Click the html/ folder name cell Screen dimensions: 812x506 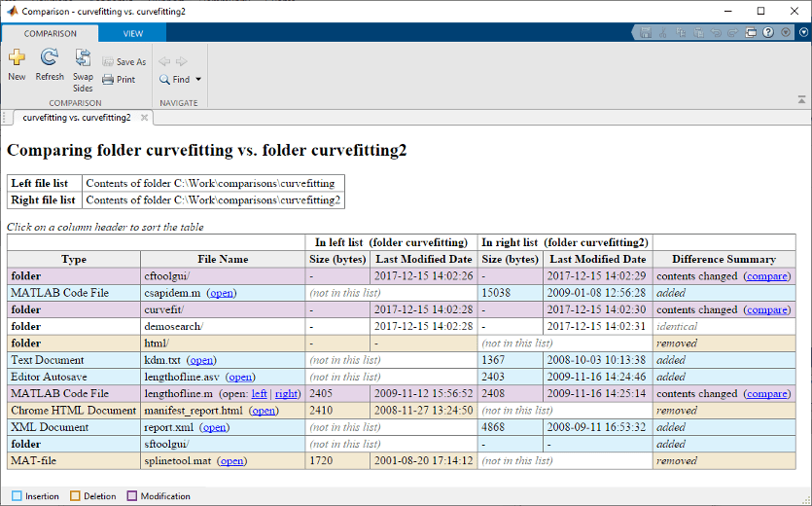(x=223, y=343)
